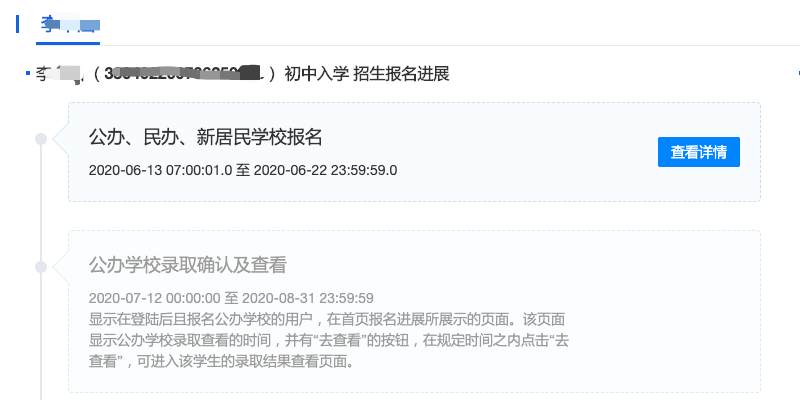The image size is (800, 400).
Task: Click the timeline dot beside 学校报名 step
Action: [41, 139]
